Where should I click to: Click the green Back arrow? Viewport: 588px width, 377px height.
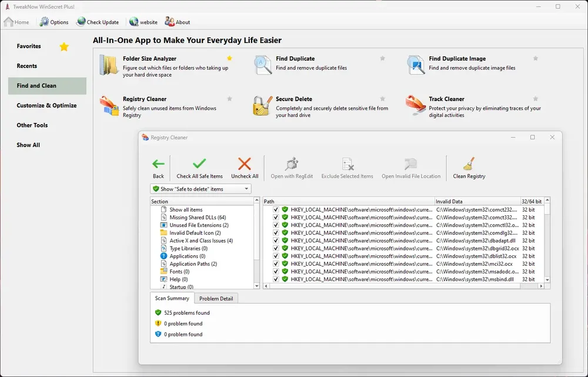(158, 164)
